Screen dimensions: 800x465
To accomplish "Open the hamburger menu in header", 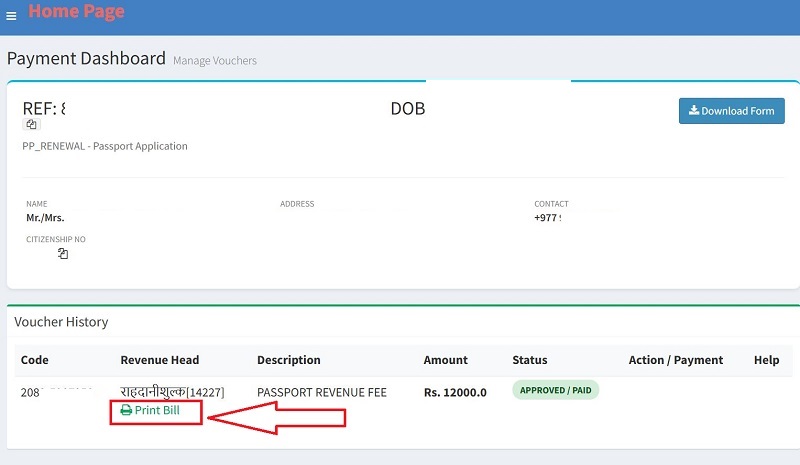I will point(11,16).
